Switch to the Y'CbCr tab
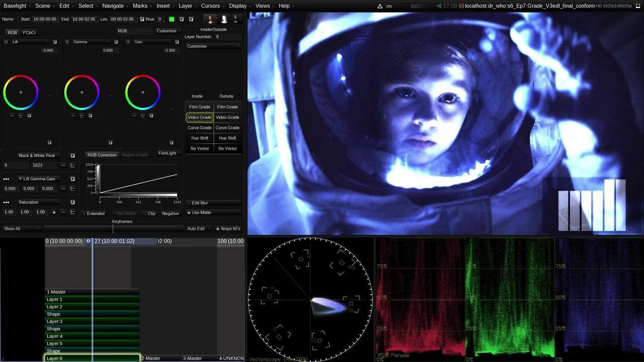This screenshot has width=644, height=362. pyautogui.click(x=29, y=33)
